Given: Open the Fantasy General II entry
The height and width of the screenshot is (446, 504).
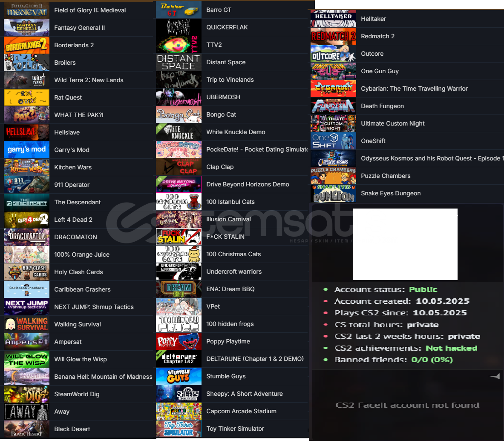Looking at the screenshot, I should (x=79, y=28).
